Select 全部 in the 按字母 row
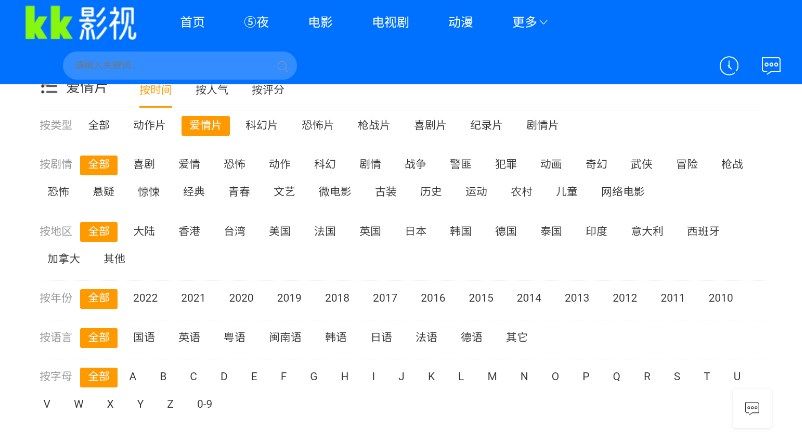Viewport: 802px width, 437px height. 99,377
